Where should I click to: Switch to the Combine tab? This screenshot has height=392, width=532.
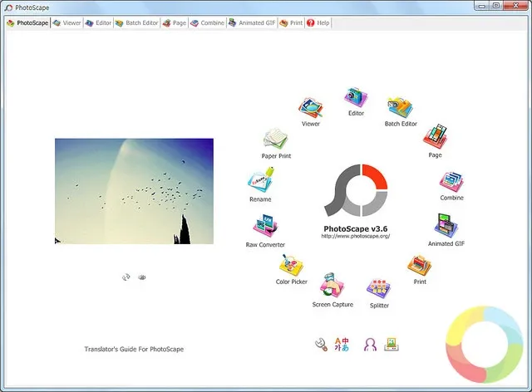(x=208, y=23)
